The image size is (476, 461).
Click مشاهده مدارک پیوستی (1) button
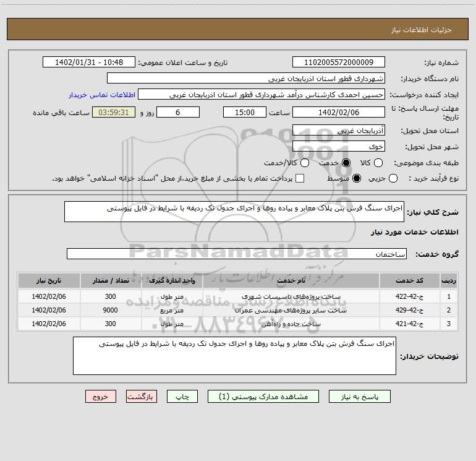263,397
